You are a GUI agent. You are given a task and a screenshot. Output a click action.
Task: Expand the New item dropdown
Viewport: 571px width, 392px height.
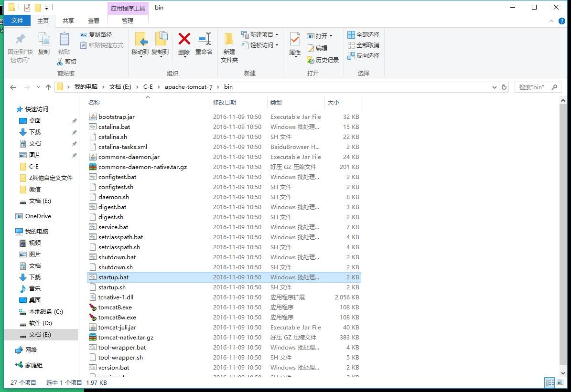(277, 34)
